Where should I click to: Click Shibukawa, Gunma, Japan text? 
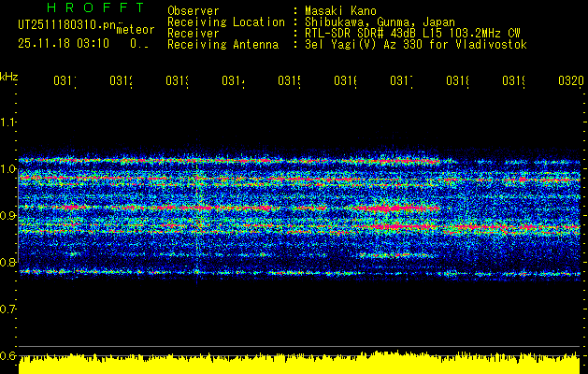[380, 22]
